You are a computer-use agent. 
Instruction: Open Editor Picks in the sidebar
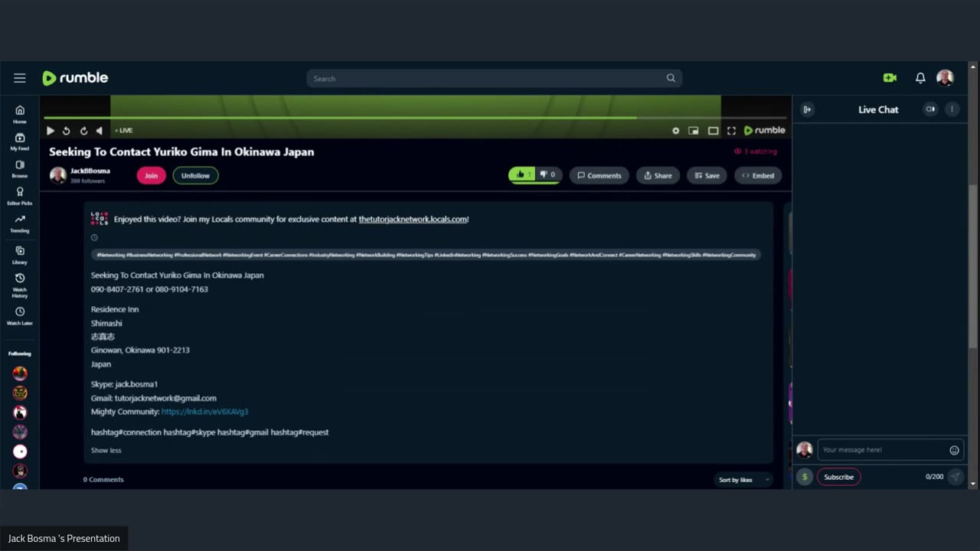(x=20, y=197)
